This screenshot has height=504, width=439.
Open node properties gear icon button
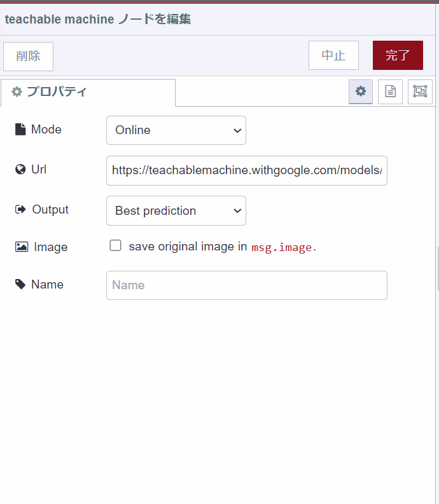pos(361,92)
